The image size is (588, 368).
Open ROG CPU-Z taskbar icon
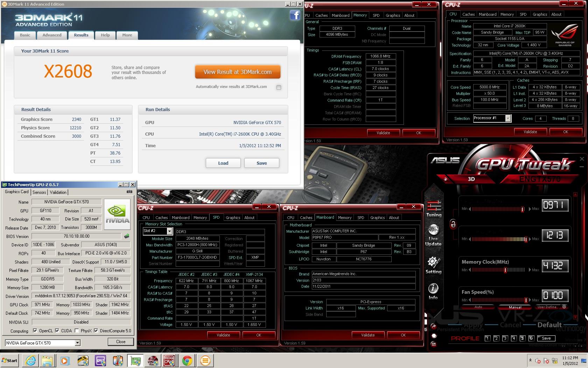[169, 360]
